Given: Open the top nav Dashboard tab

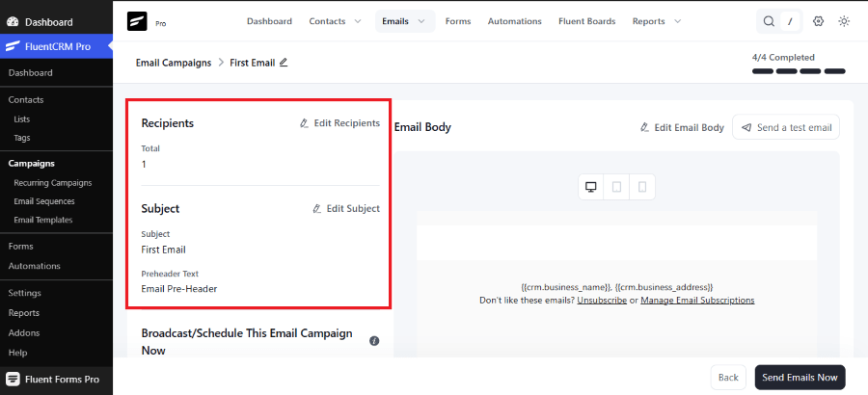Looking at the screenshot, I should [269, 21].
